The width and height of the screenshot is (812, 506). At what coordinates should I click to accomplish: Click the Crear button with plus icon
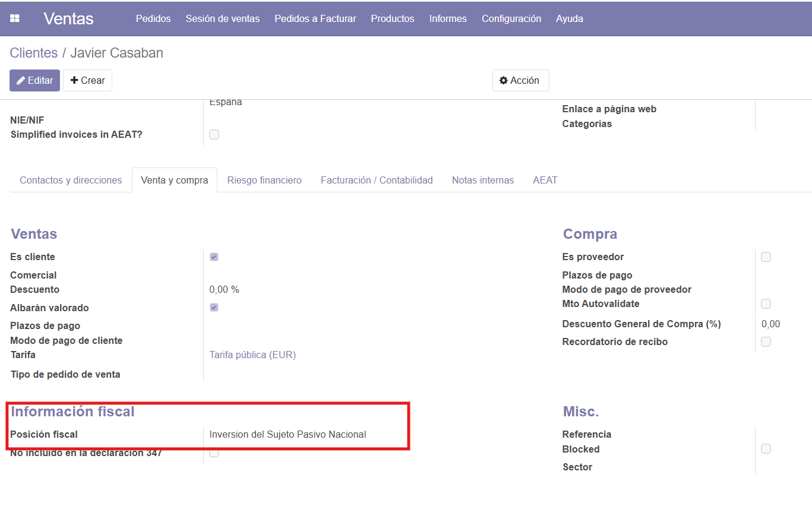87,80
